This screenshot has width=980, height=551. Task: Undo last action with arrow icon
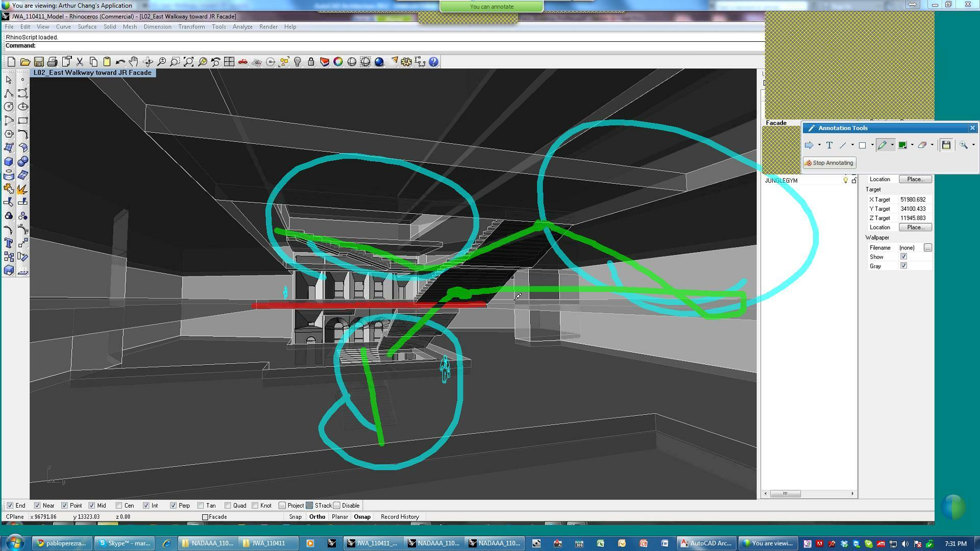point(120,62)
